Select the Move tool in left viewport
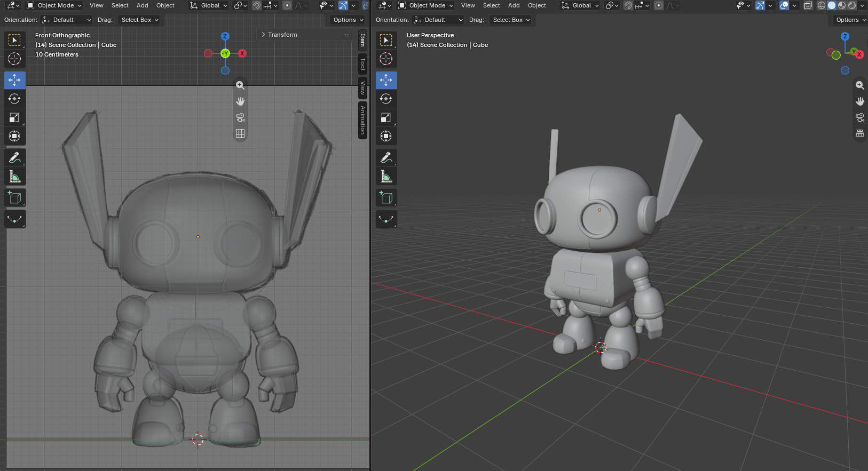 14,80
